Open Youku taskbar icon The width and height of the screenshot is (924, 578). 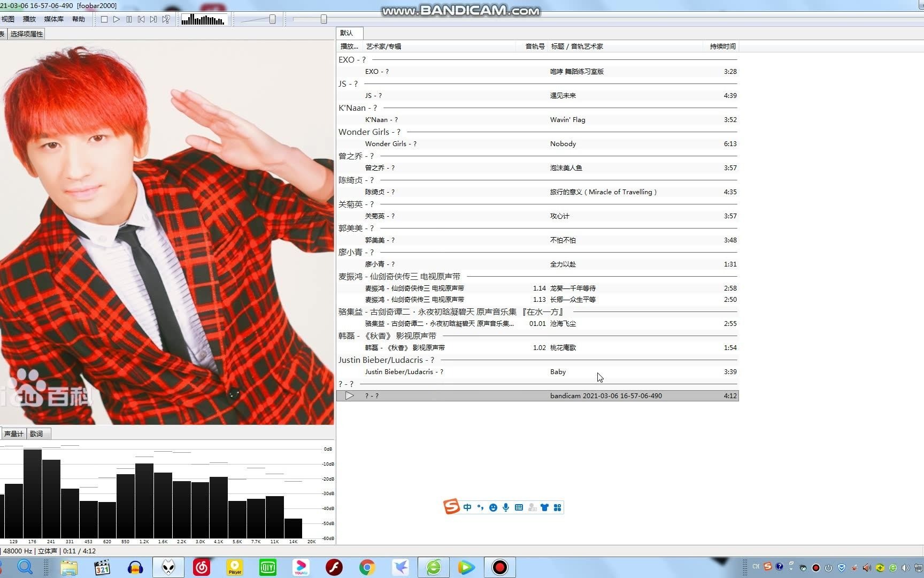point(301,567)
